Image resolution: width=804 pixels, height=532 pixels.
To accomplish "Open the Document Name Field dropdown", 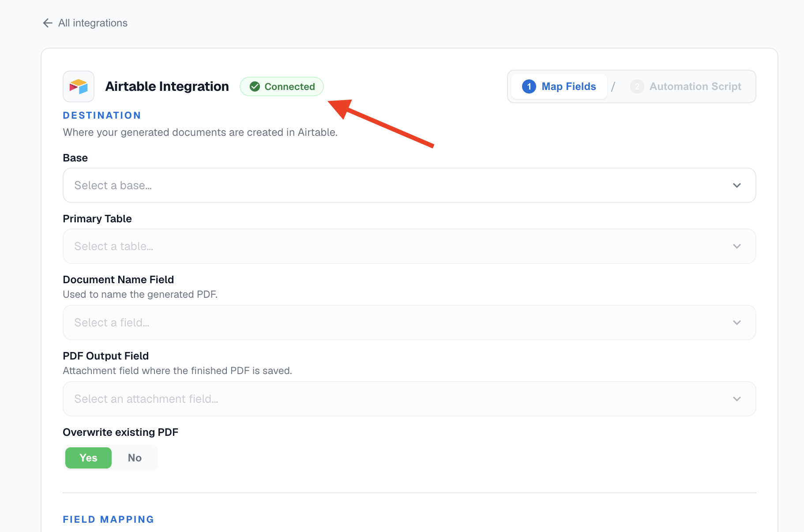I will 410,322.
